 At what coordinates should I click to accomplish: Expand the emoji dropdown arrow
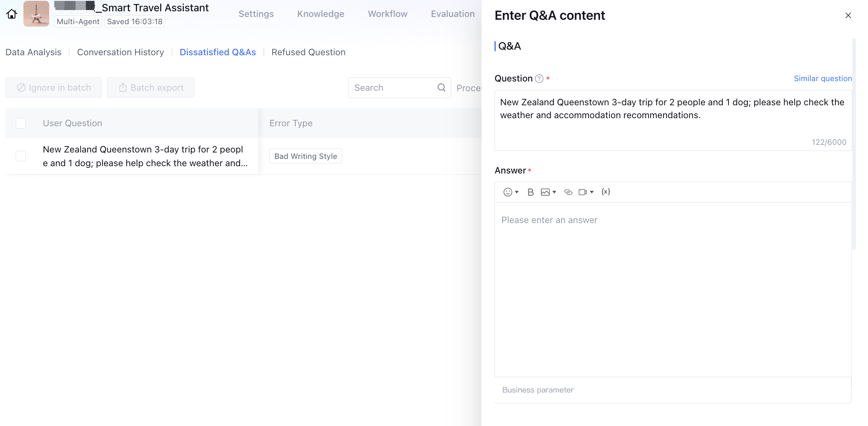(517, 192)
